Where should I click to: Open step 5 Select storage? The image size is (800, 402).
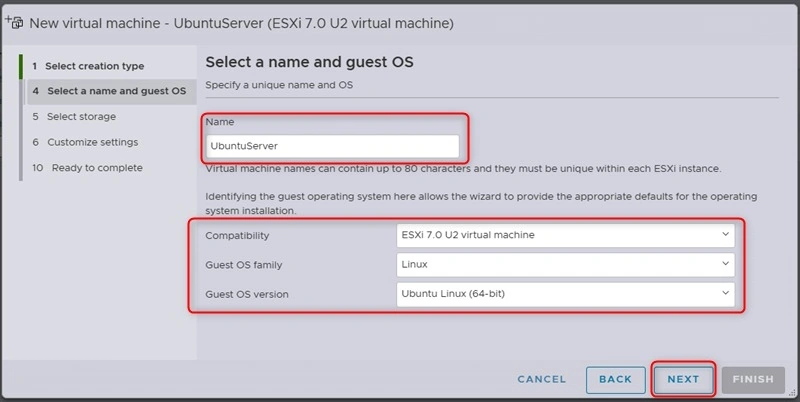74,117
